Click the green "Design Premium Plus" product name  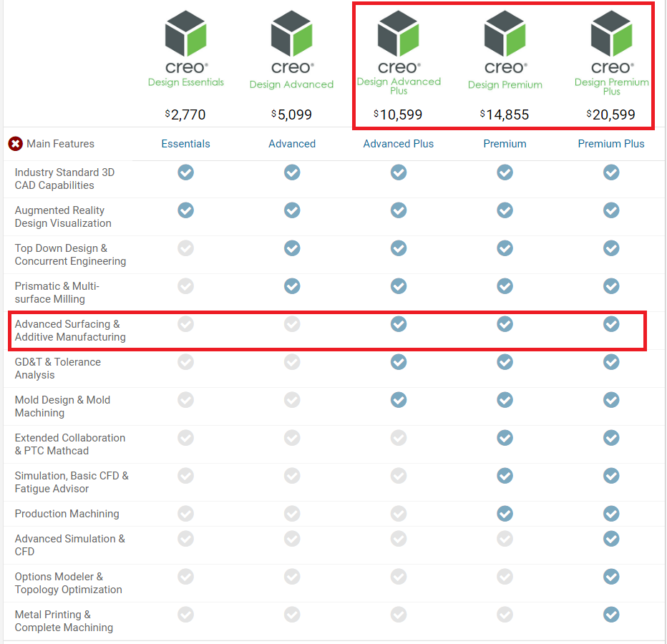[x=612, y=87]
